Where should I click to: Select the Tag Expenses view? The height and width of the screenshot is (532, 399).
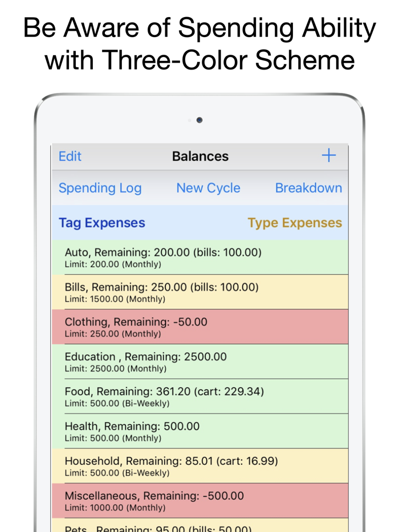(x=101, y=223)
